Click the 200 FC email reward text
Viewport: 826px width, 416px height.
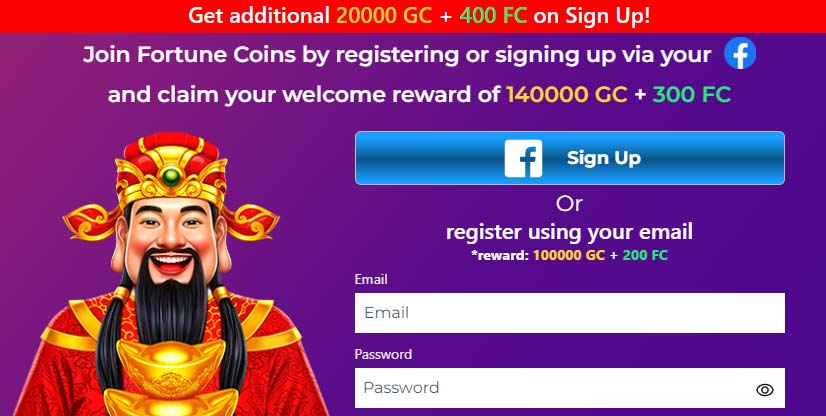645,255
